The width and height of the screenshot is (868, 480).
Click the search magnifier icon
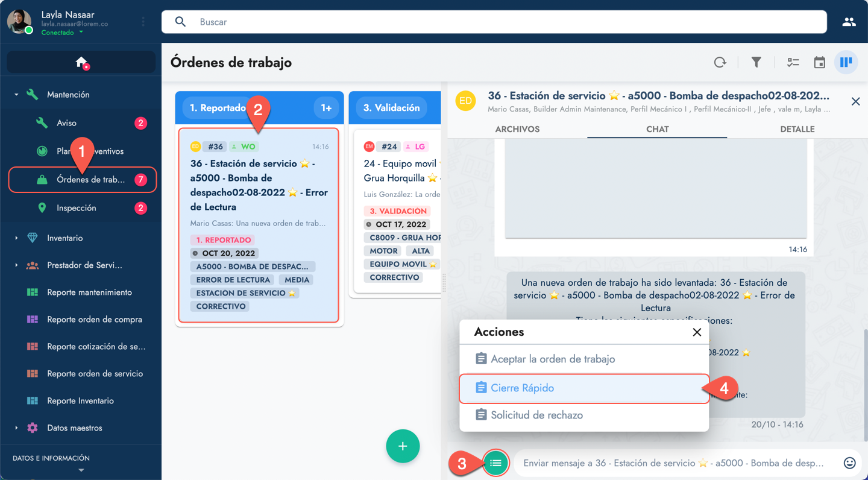(180, 22)
